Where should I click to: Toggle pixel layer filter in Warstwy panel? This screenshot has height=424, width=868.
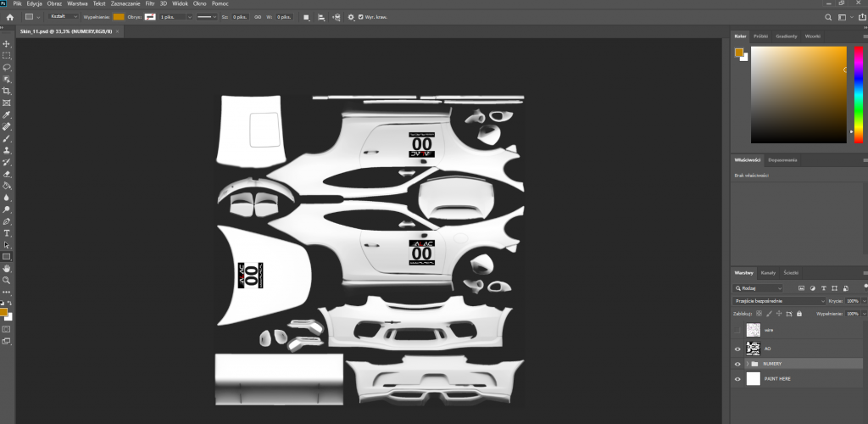[801, 287]
